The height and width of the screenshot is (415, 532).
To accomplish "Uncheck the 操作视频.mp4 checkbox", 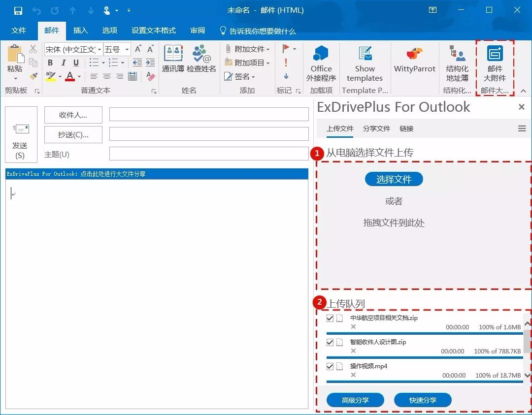I will tap(330, 366).
